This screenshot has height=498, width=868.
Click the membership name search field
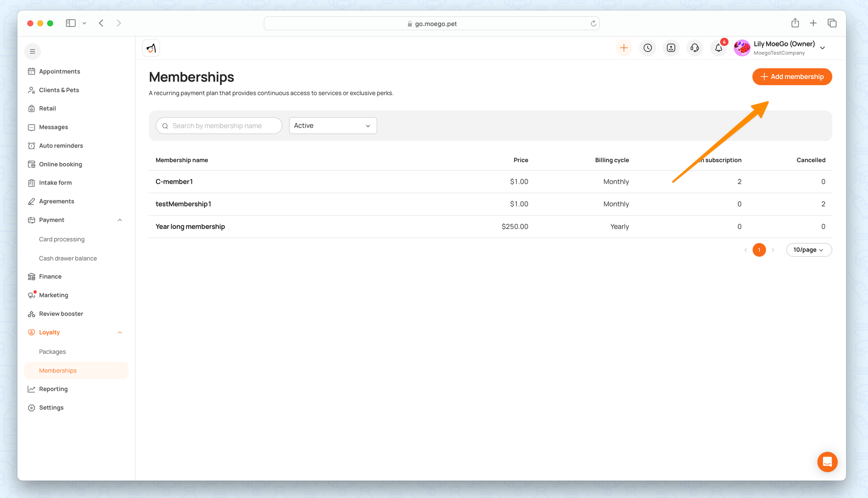219,125
